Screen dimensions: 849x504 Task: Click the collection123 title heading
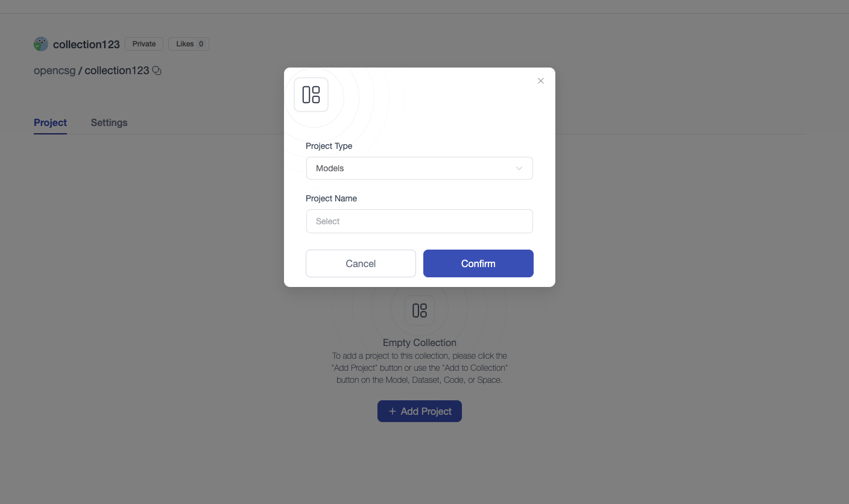tap(86, 45)
